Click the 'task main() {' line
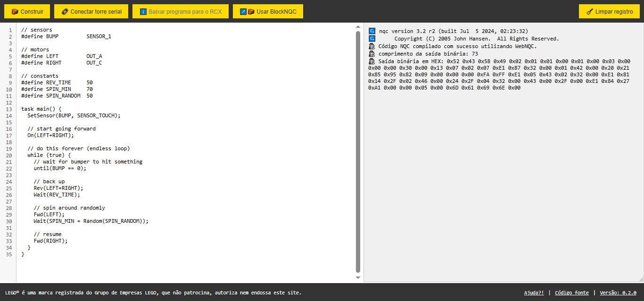644x301 pixels. point(41,109)
